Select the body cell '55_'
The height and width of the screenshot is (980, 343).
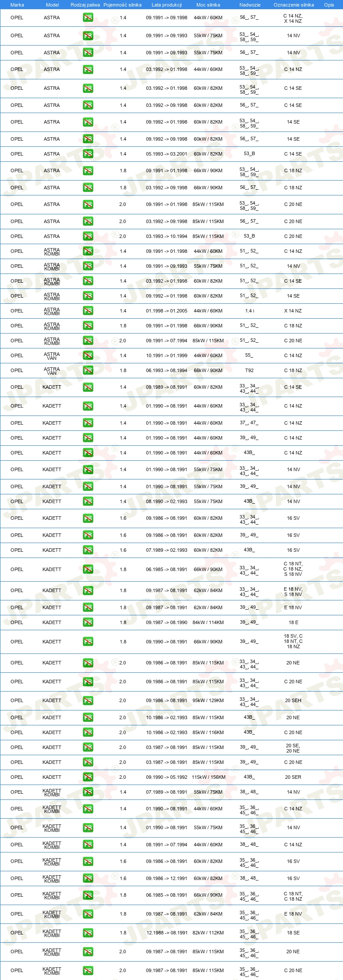pyautogui.click(x=249, y=355)
